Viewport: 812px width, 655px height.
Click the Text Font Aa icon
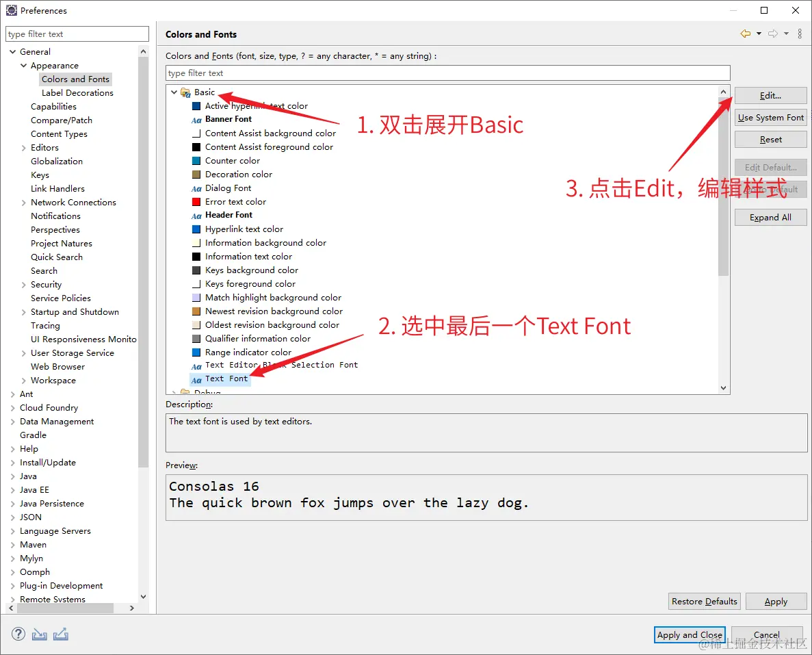(x=196, y=380)
